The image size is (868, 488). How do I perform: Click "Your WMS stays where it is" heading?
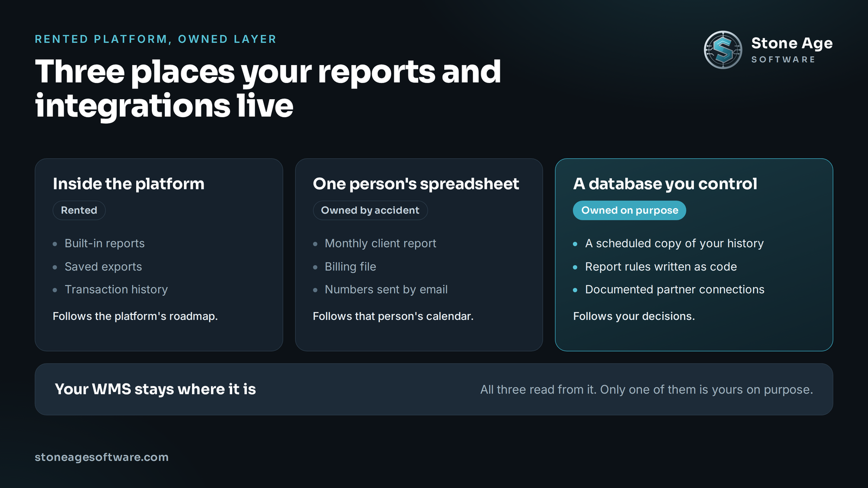[155, 389]
